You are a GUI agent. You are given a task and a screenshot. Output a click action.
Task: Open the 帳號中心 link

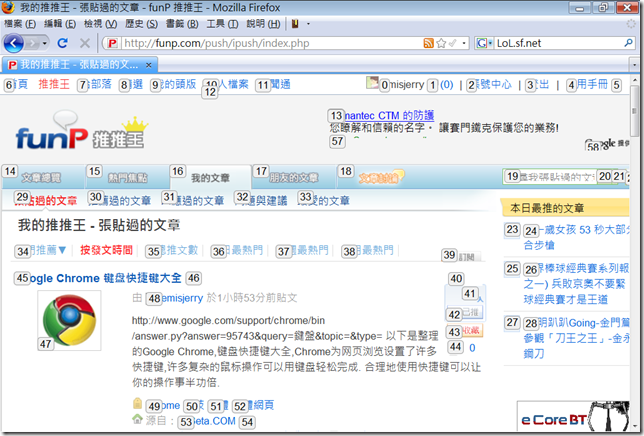tap(491, 85)
